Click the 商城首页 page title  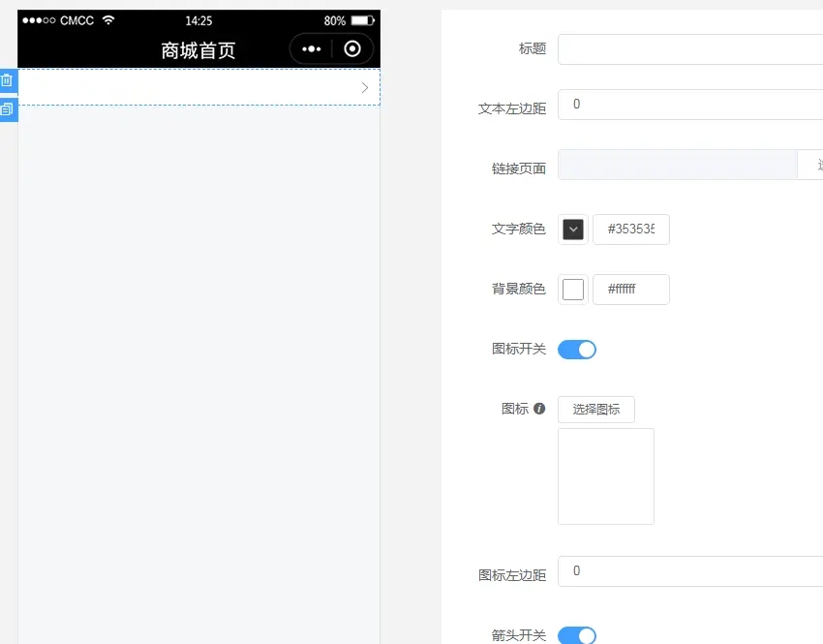point(198,50)
